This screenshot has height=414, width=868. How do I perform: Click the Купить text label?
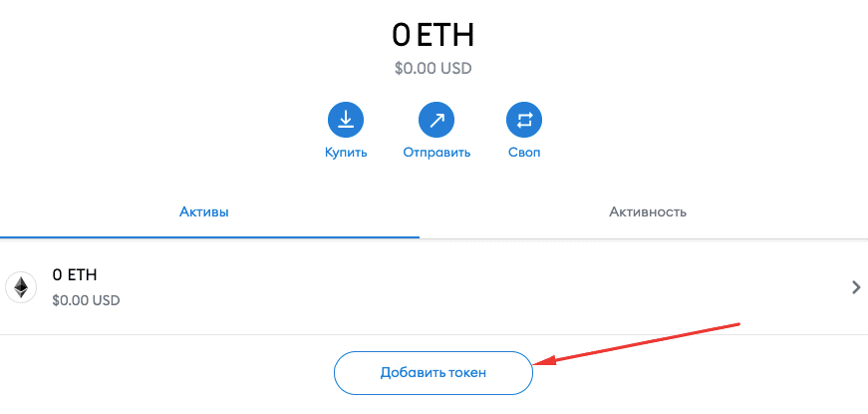point(346,153)
